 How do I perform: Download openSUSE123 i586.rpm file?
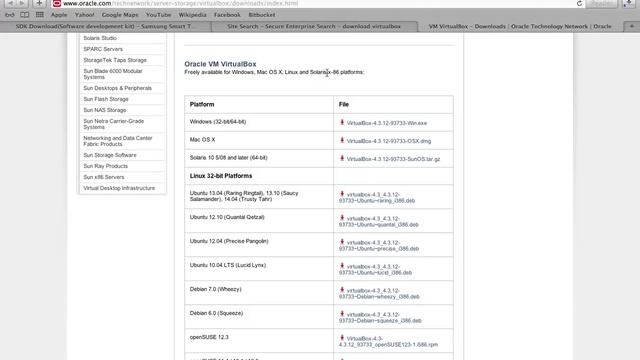pyautogui.click(x=388, y=342)
